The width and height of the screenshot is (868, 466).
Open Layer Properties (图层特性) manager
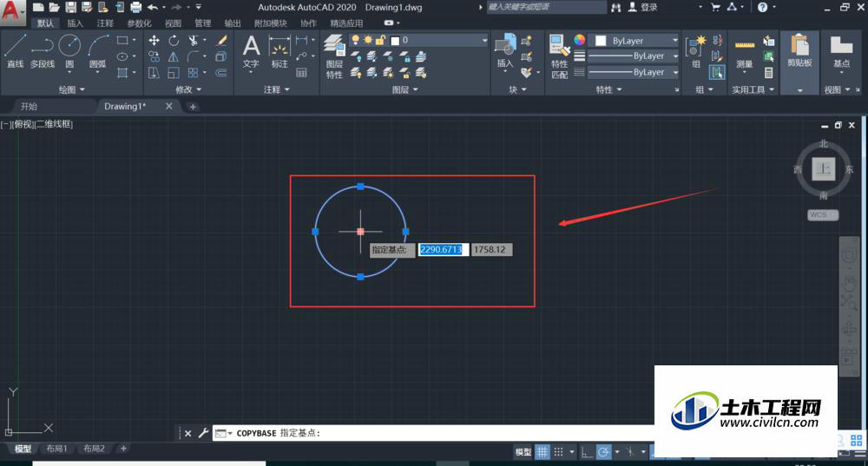[x=334, y=56]
